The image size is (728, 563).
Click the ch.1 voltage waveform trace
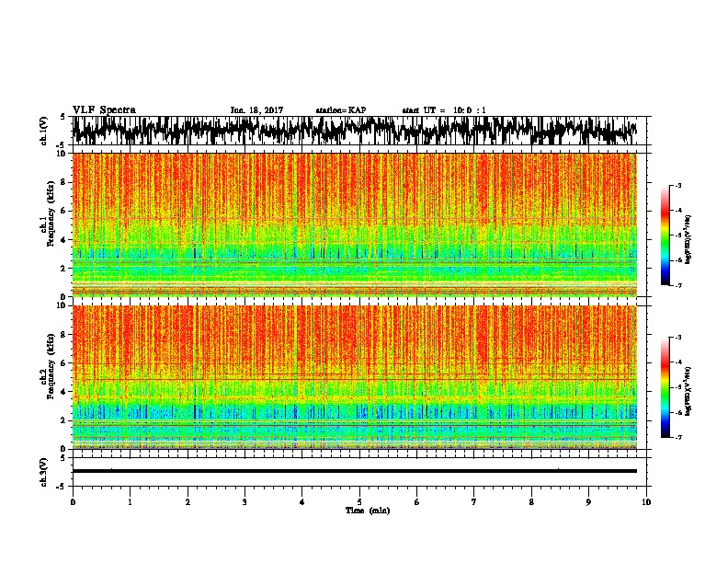pos(354,131)
